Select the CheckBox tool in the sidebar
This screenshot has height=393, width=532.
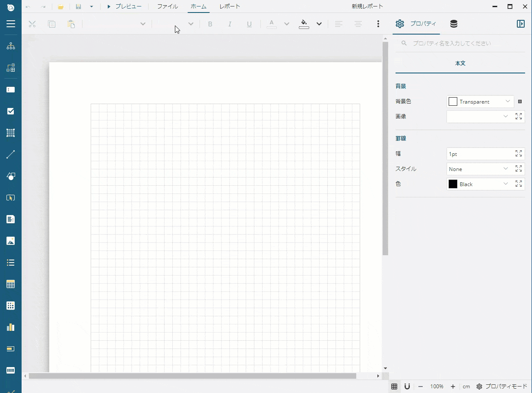click(10, 111)
